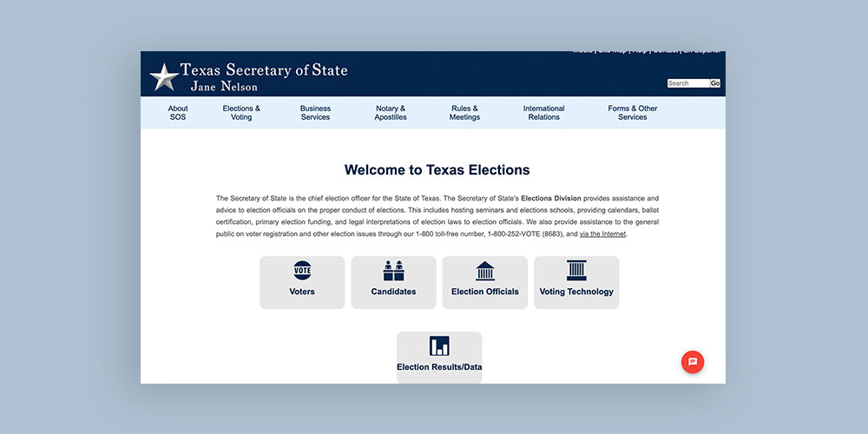Click the Voting Technology column icon
The image size is (868, 434).
click(576, 271)
